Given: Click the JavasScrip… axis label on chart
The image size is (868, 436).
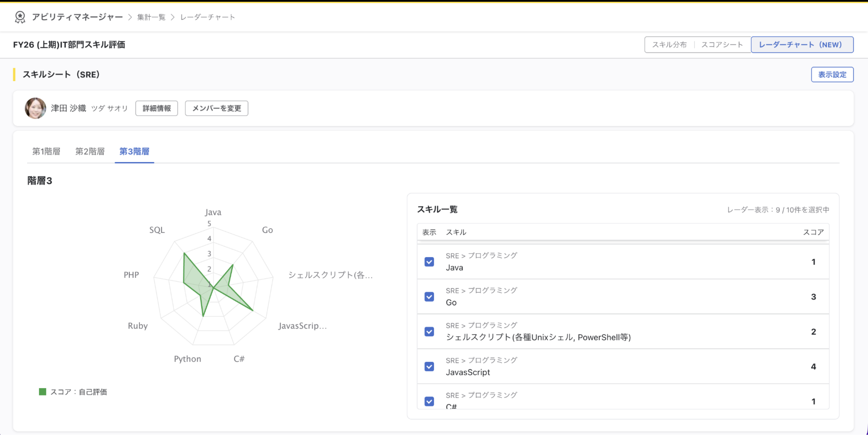Looking at the screenshot, I should coord(303,326).
